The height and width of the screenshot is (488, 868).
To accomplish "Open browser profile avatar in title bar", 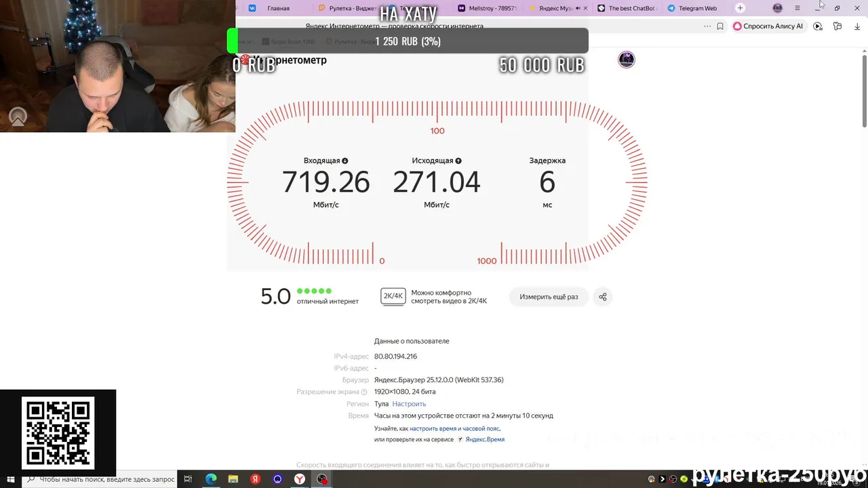I will [778, 8].
